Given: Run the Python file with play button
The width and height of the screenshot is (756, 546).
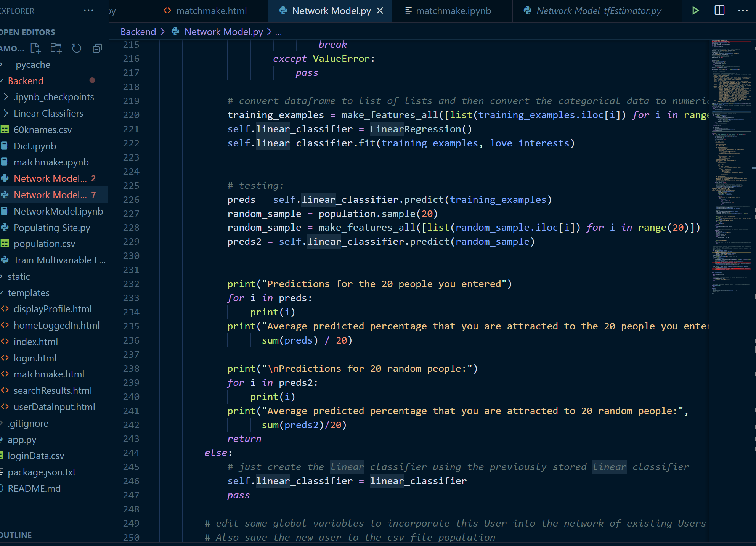Looking at the screenshot, I should pyautogui.click(x=695, y=11).
